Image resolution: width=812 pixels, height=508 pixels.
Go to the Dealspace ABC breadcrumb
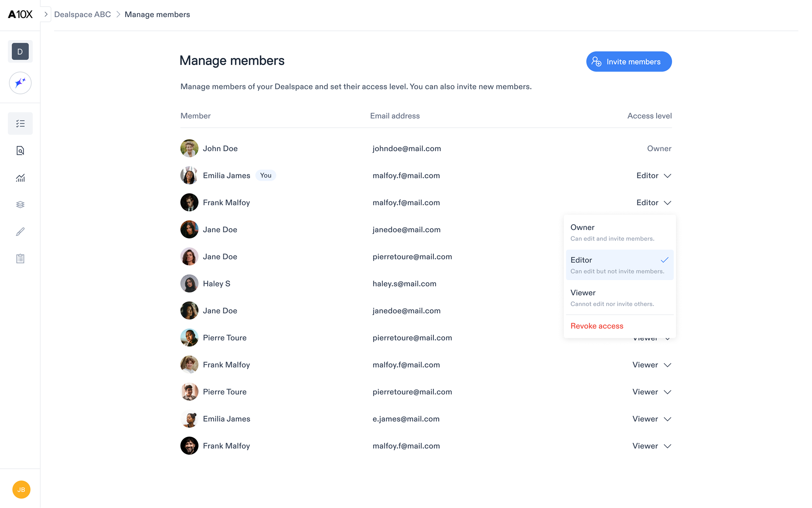[82, 14]
